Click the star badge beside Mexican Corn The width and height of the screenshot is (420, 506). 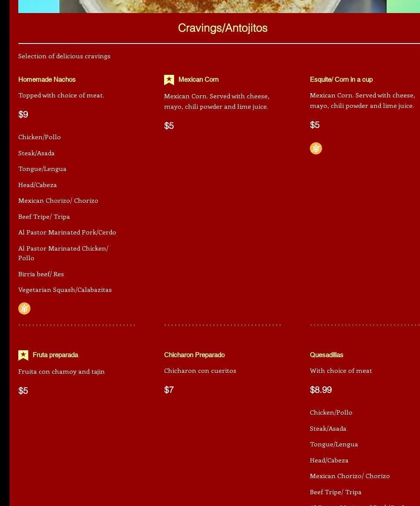(169, 80)
